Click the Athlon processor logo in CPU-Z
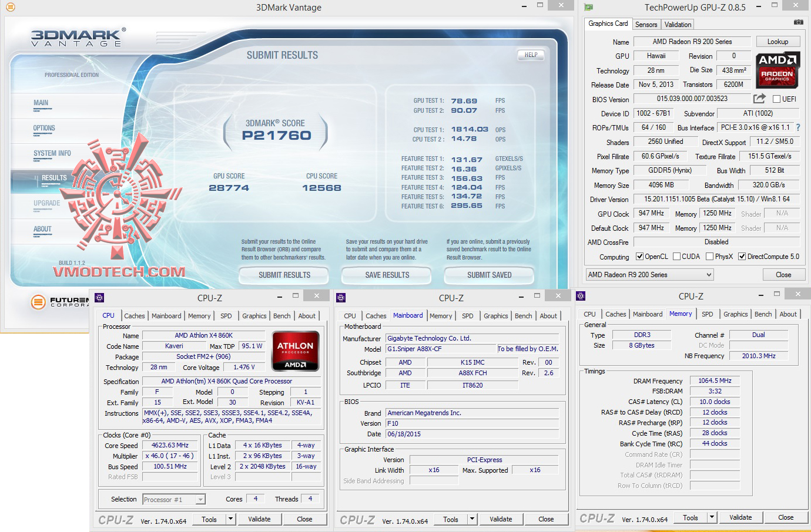This screenshot has width=811, height=532. [x=295, y=351]
